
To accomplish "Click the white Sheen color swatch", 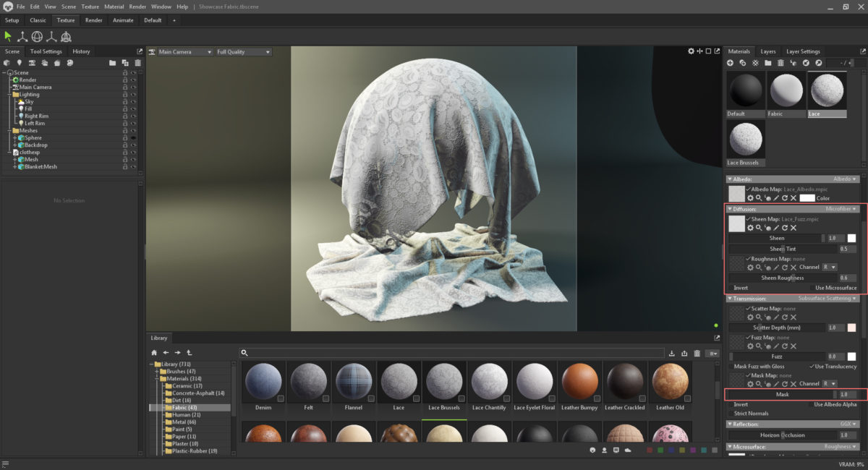I will click(852, 239).
